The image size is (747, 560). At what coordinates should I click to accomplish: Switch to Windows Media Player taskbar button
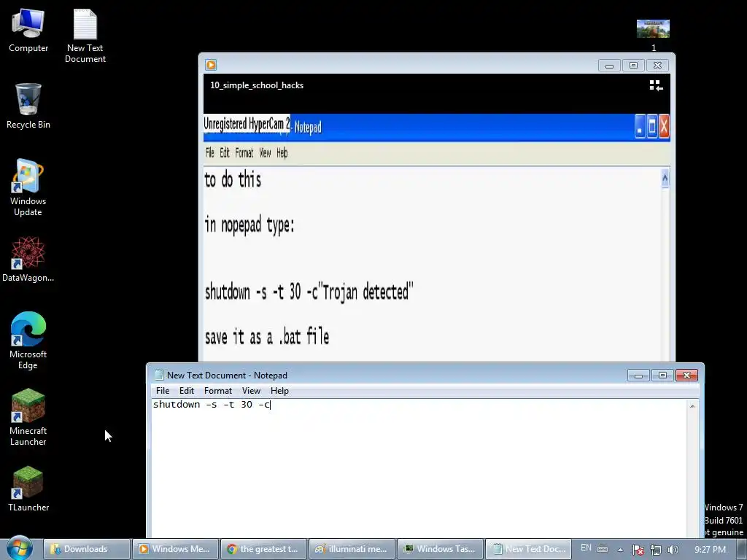point(175,549)
